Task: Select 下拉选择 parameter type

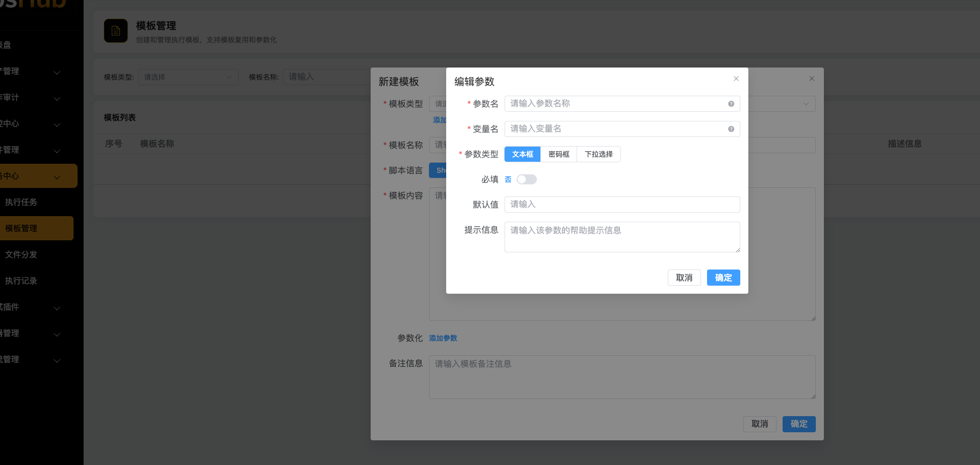Action: click(x=598, y=154)
